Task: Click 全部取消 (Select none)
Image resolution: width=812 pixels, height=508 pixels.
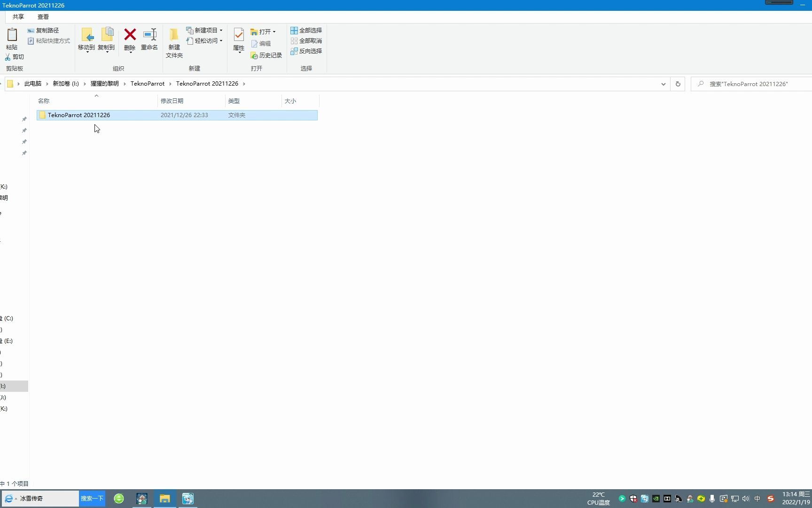Action: pos(306,41)
